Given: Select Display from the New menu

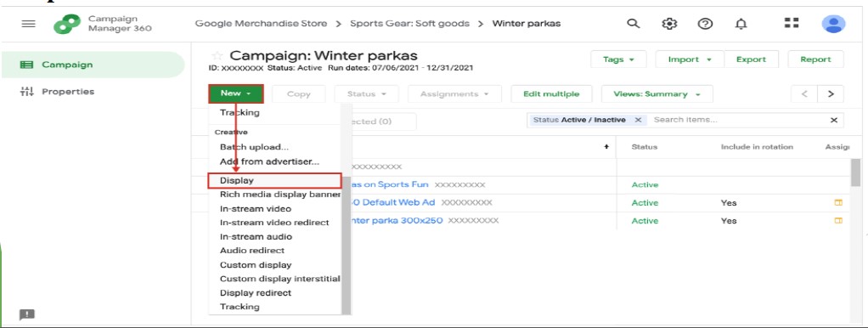Looking at the screenshot, I should 274,181.
